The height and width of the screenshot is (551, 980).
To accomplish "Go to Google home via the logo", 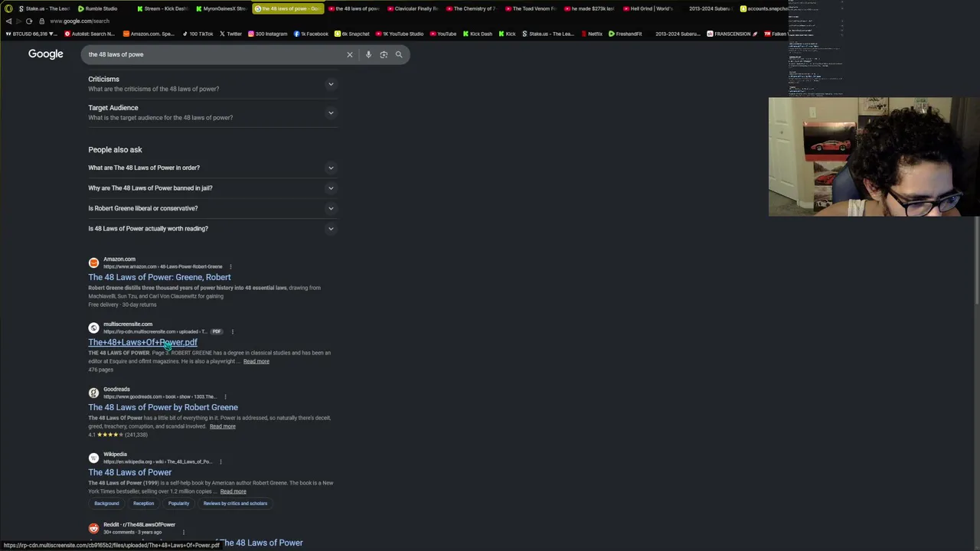I will coord(46,54).
